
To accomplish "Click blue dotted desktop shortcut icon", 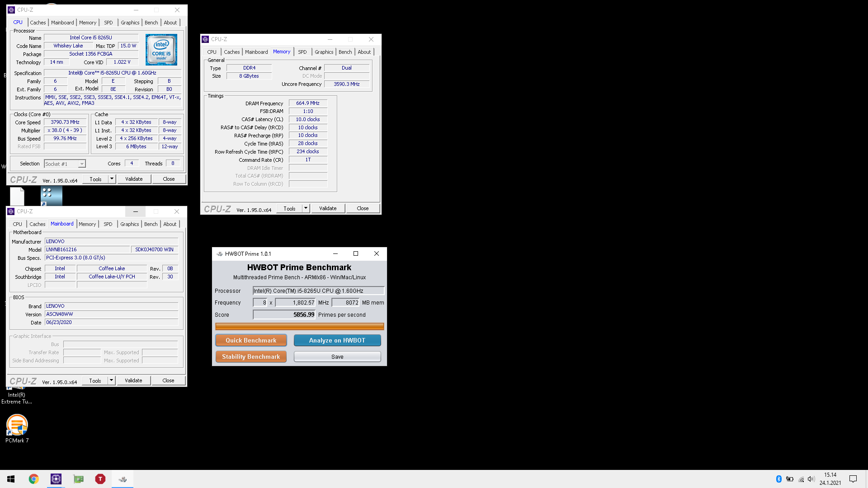I will tap(52, 197).
